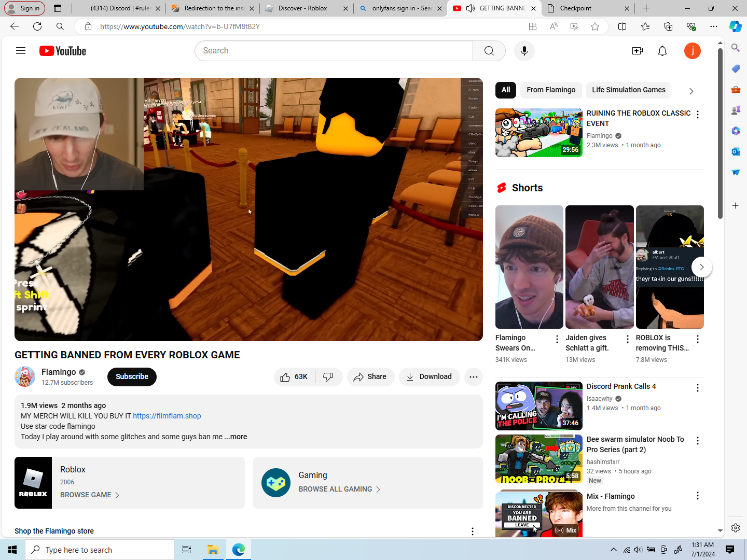Open Edge Collections
The height and width of the screenshot is (560, 747).
[668, 26]
